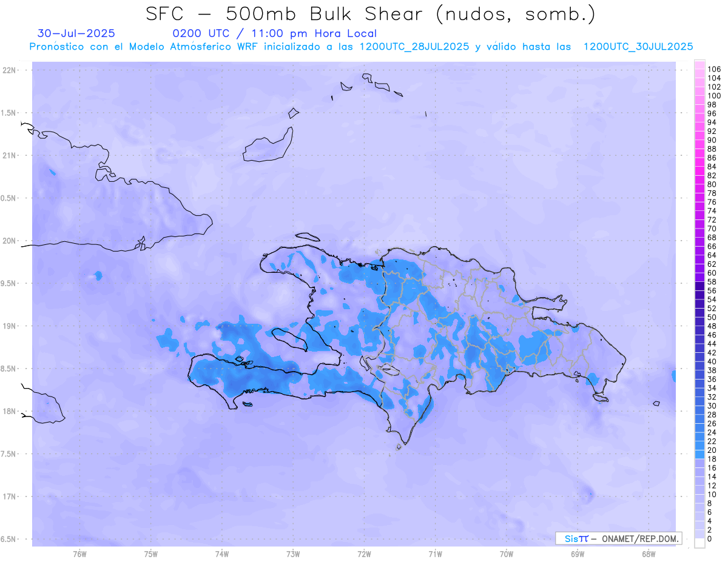728x562 pixels.
Task: Click Great Inagua island north of Haiti
Action: point(268,145)
